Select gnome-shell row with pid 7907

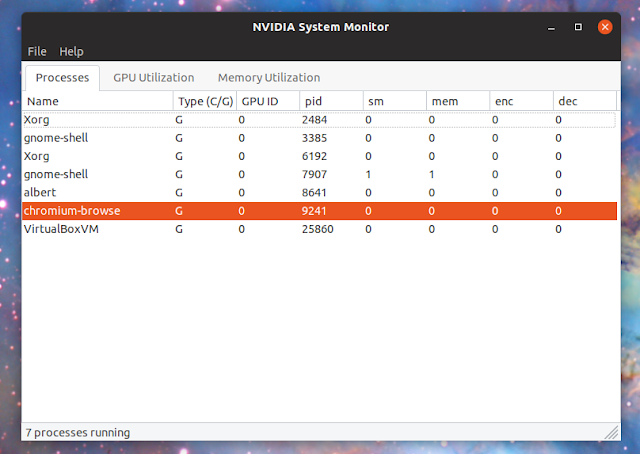pyautogui.click(x=319, y=174)
